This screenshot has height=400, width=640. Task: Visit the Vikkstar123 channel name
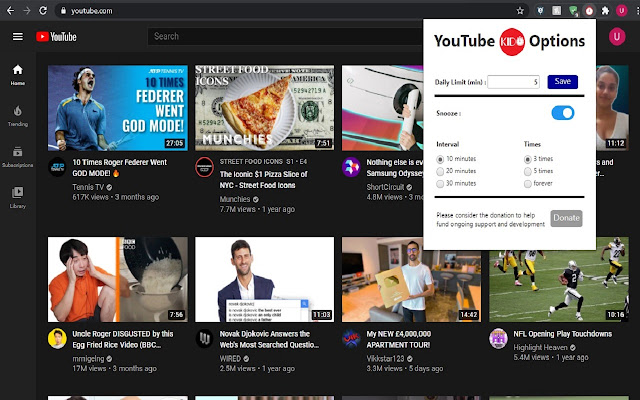point(385,358)
